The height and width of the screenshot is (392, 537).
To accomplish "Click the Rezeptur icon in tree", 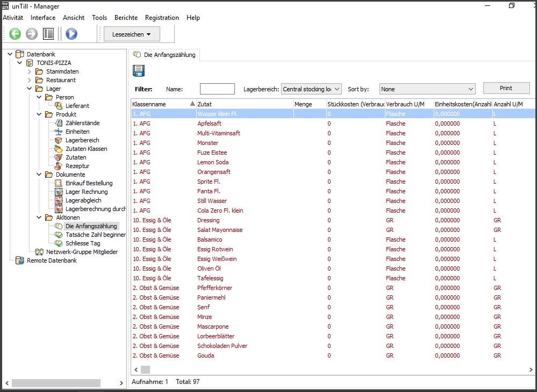I will (59, 166).
